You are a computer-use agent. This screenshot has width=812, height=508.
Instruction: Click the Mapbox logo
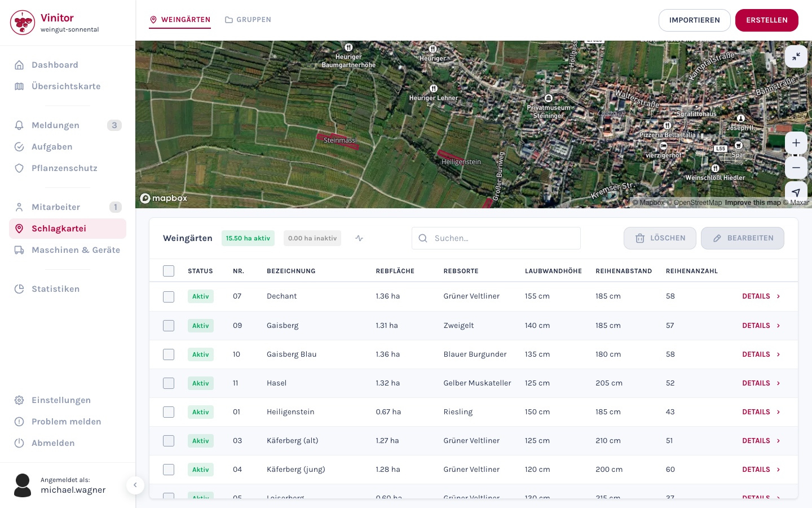click(x=164, y=198)
